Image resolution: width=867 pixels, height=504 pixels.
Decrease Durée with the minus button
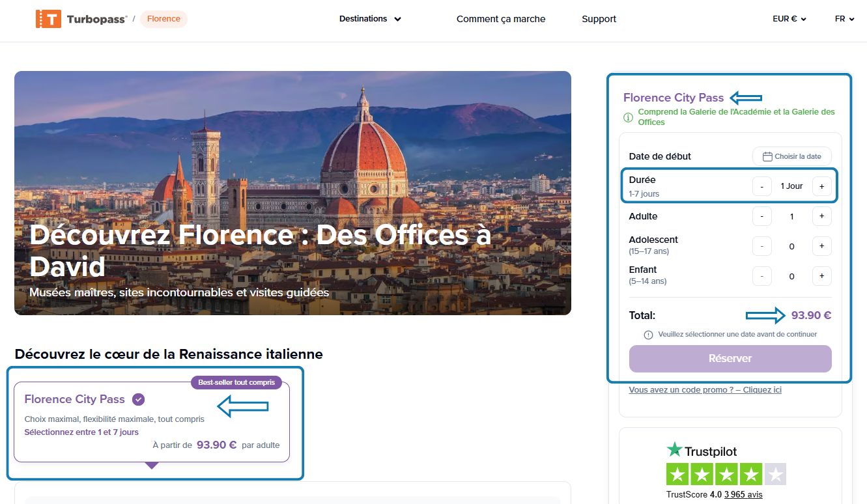(x=762, y=186)
